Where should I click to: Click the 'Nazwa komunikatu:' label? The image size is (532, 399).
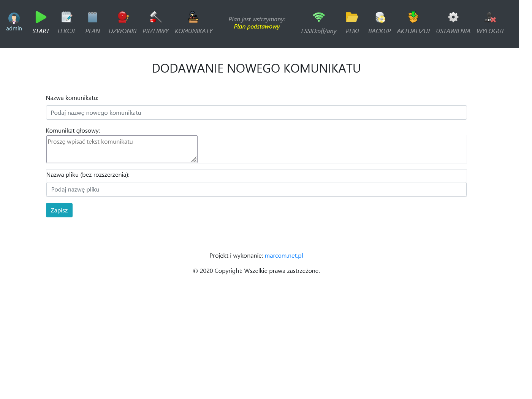tap(72, 98)
